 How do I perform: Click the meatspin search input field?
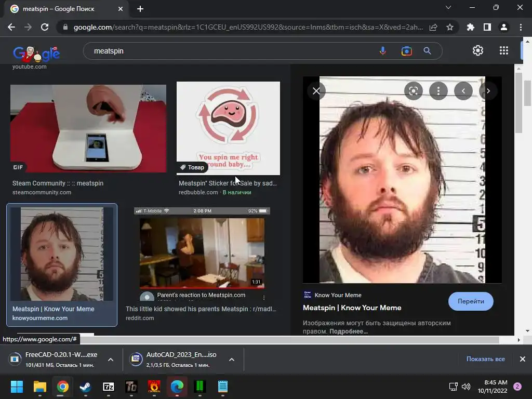[231, 51]
